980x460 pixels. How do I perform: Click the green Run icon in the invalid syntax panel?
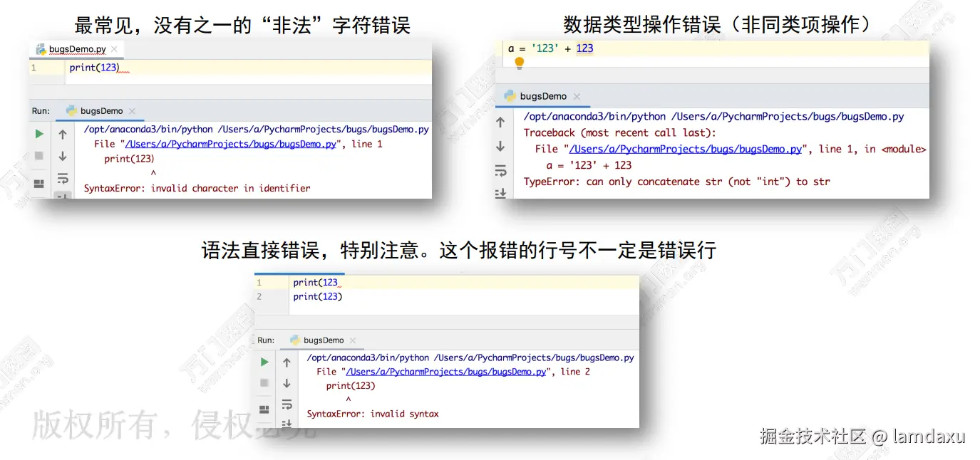coord(264,362)
